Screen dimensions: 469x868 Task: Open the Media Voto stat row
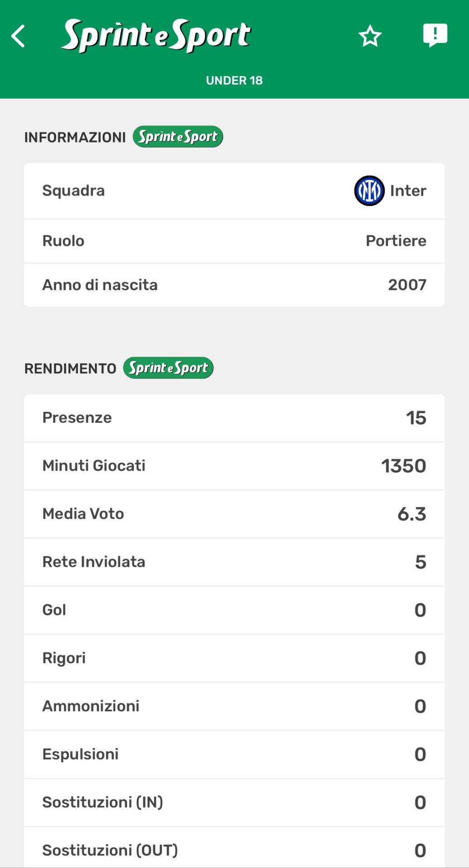[234, 514]
